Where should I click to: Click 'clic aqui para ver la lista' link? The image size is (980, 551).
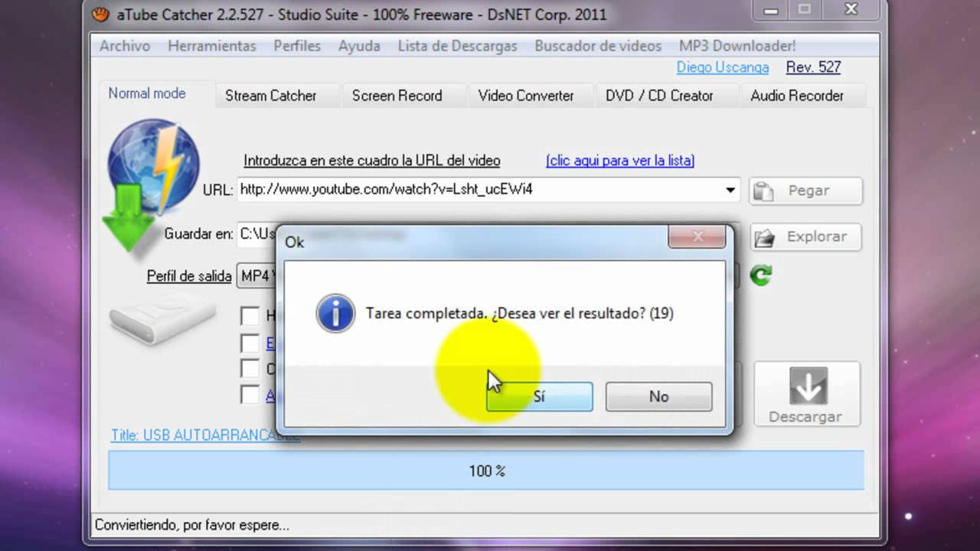point(620,161)
